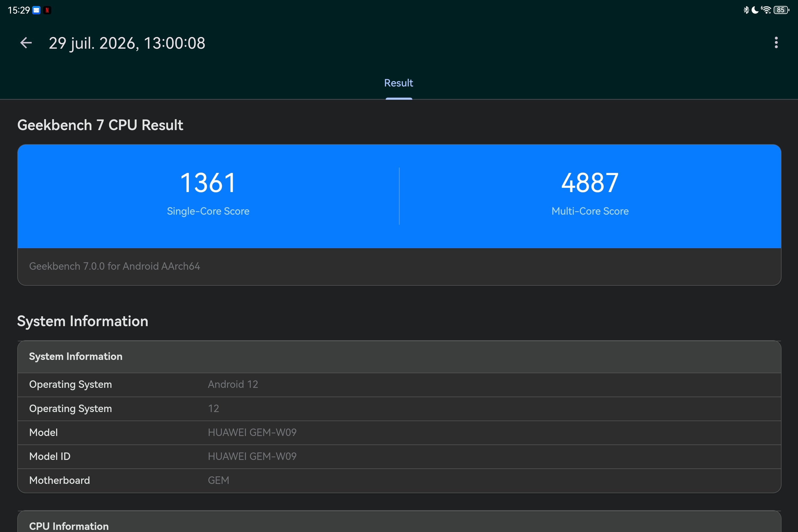Tap the 1361 single-core score

pyautogui.click(x=208, y=183)
